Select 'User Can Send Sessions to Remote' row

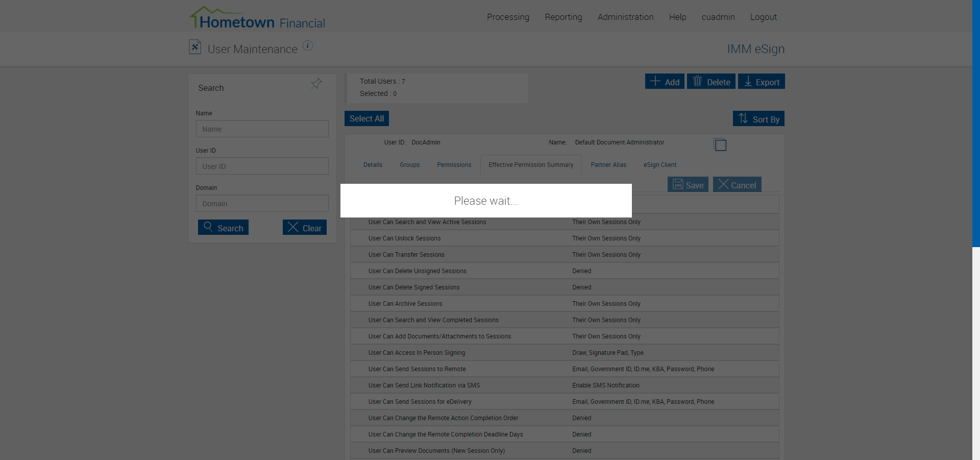tap(565, 369)
